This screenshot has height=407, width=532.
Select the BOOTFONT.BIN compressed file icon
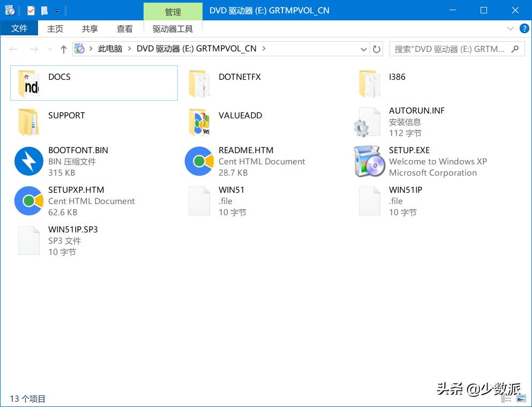pyautogui.click(x=28, y=161)
